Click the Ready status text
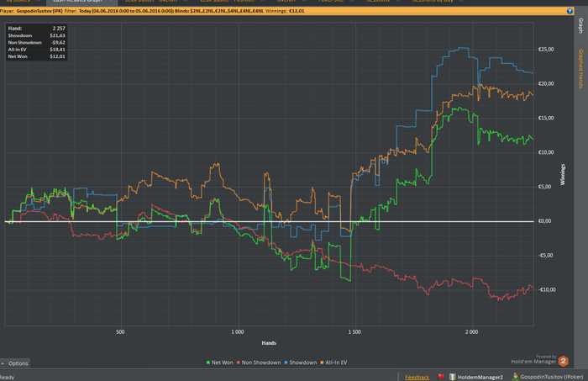This screenshot has height=381, width=588. tap(7, 378)
